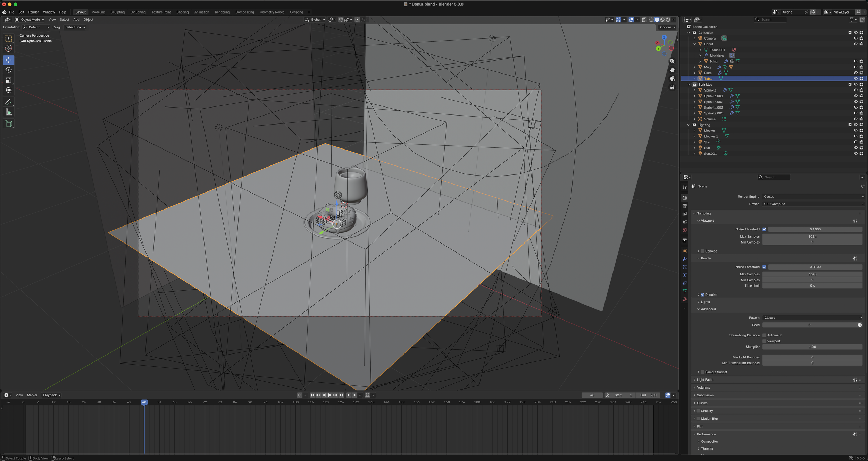This screenshot has width=868, height=461.
Task: Open the Render Engine dropdown
Action: (x=813, y=197)
